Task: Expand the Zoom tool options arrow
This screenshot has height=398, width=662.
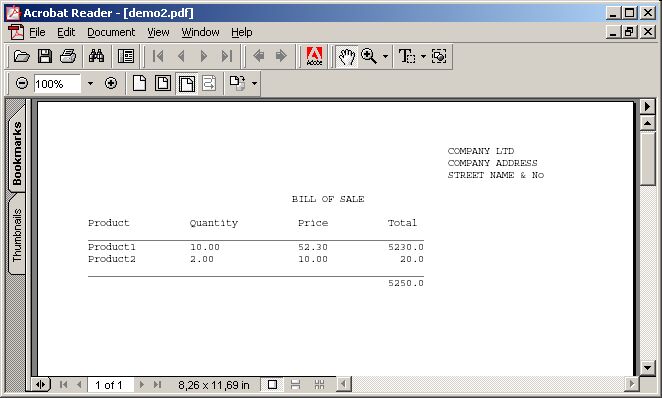Action: [x=385, y=56]
